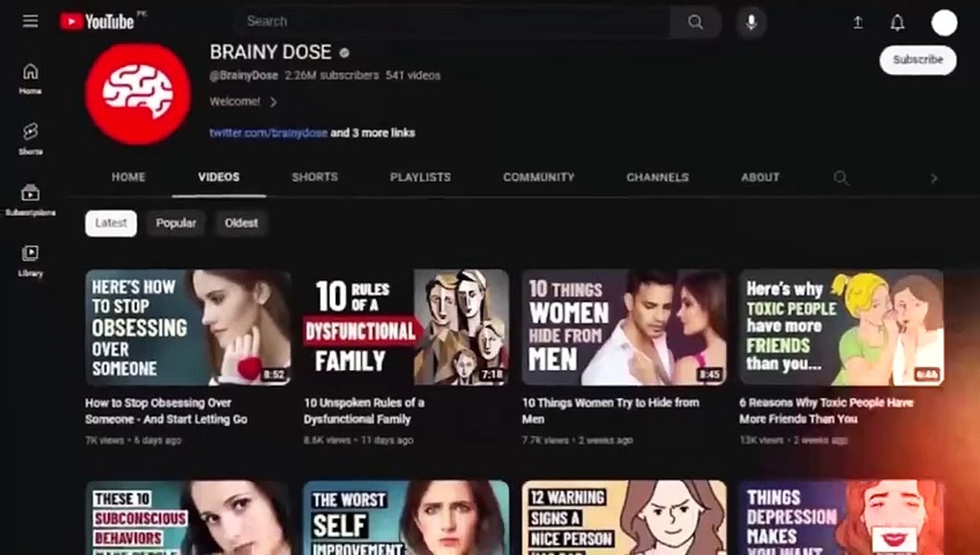Click the search magnifier button

pyautogui.click(x=695, y=22)
